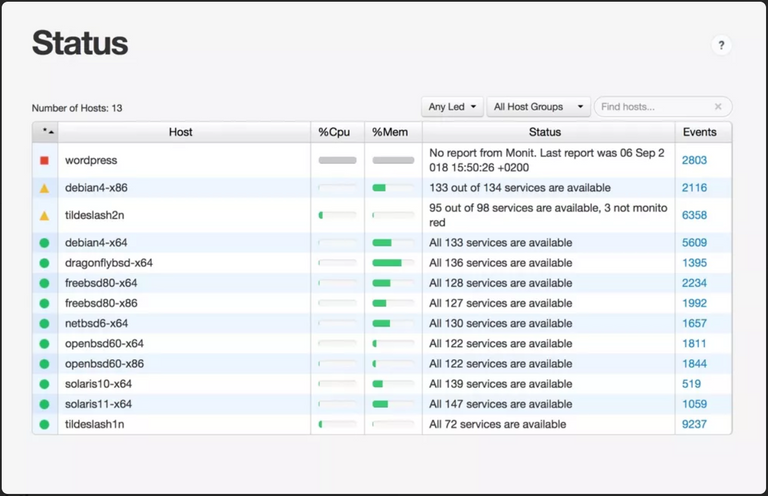768x496 pixels.
Task: Clear the Find hosts search with the x icon
Action: [717, 107]
